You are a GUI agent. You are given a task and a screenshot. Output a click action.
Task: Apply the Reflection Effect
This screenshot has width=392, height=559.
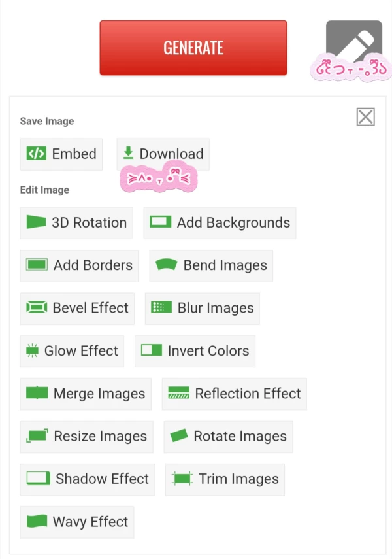(x=234, y=394)
